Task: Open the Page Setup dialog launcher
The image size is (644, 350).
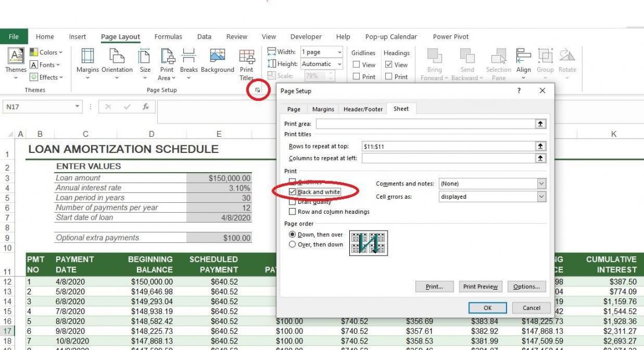Action: point(258,91)
